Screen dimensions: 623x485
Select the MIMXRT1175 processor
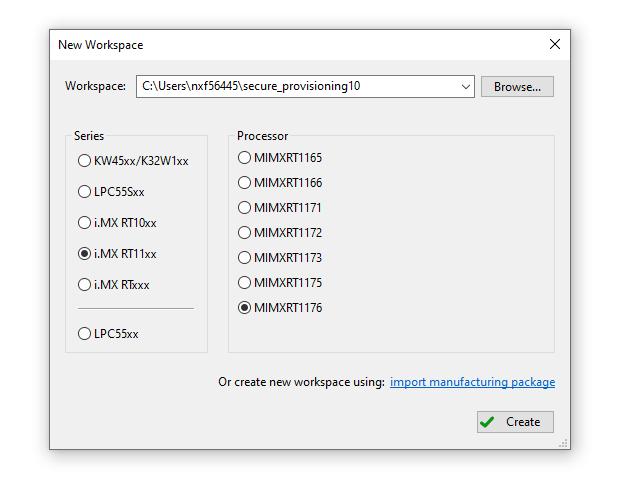click(x=245, y=283)
